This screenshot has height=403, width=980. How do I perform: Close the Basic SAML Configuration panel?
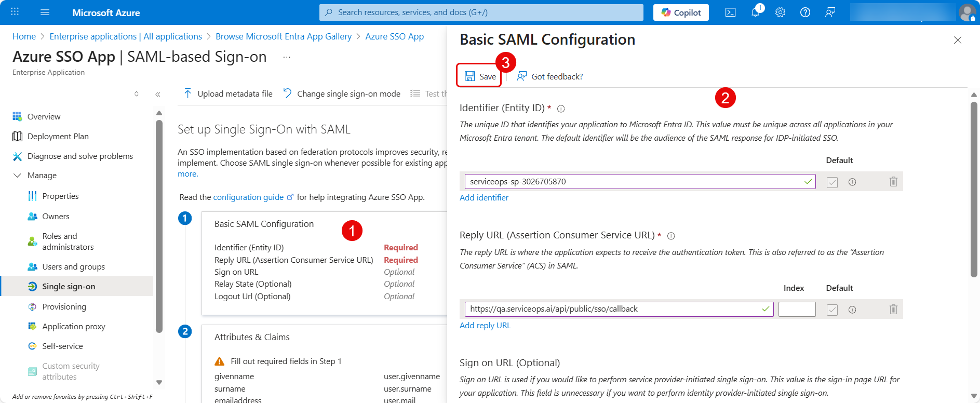[958, 40]
